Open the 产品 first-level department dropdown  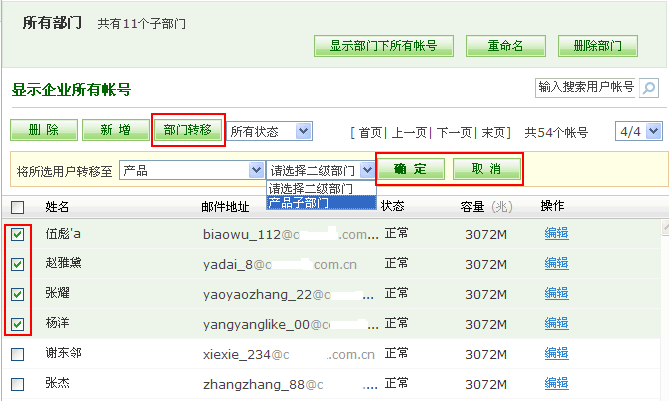[x=192, y=170]
